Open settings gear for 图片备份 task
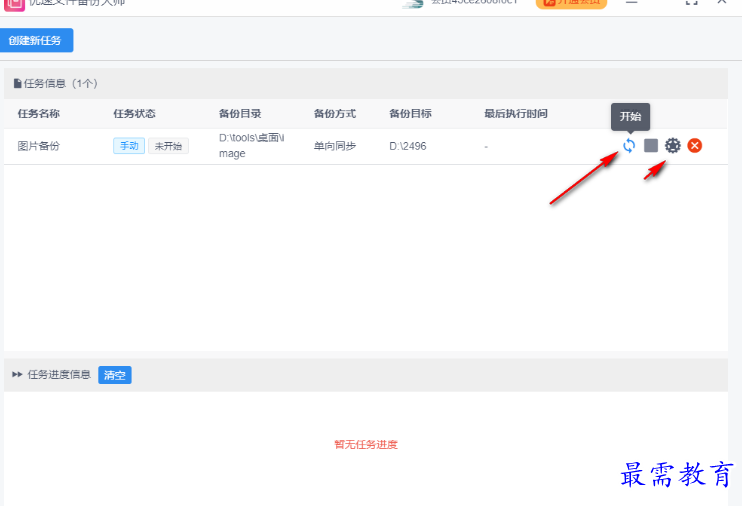Viewport: 742px width, 506px height. tap(673, 146)
